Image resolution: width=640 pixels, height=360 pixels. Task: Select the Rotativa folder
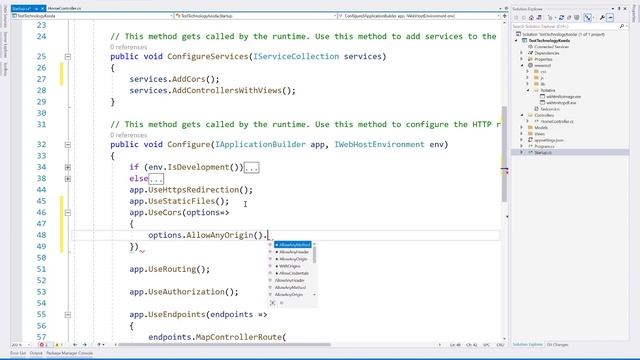point(545,90)
